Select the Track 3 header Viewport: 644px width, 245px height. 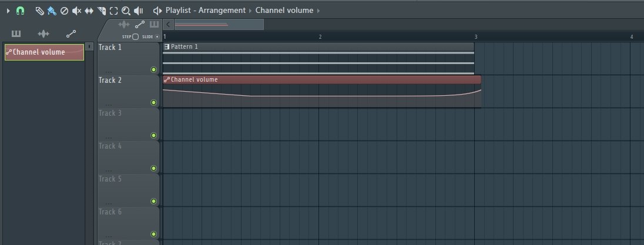point(128,124)
